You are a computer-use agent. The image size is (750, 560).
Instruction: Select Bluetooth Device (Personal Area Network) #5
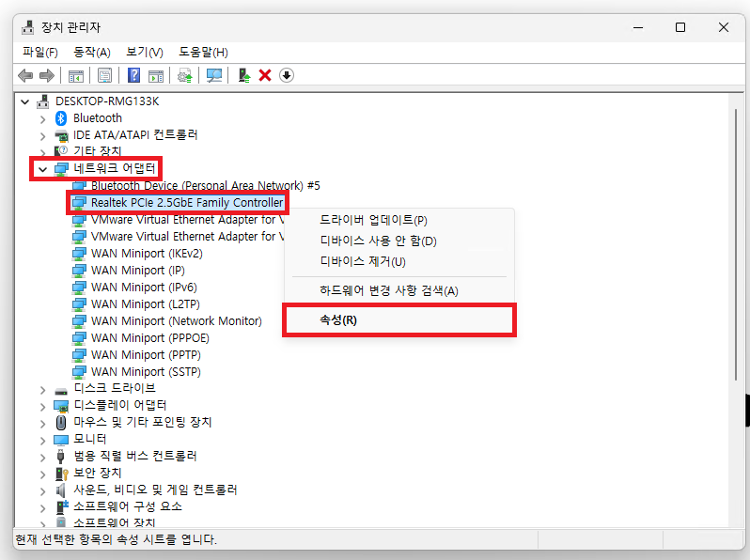click(205, 185)
